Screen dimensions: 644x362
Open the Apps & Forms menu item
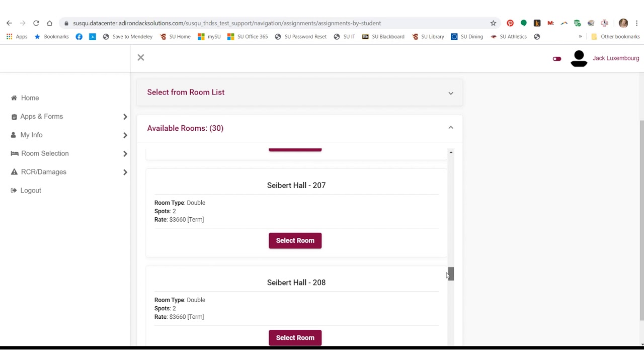(x=37, y=117)
